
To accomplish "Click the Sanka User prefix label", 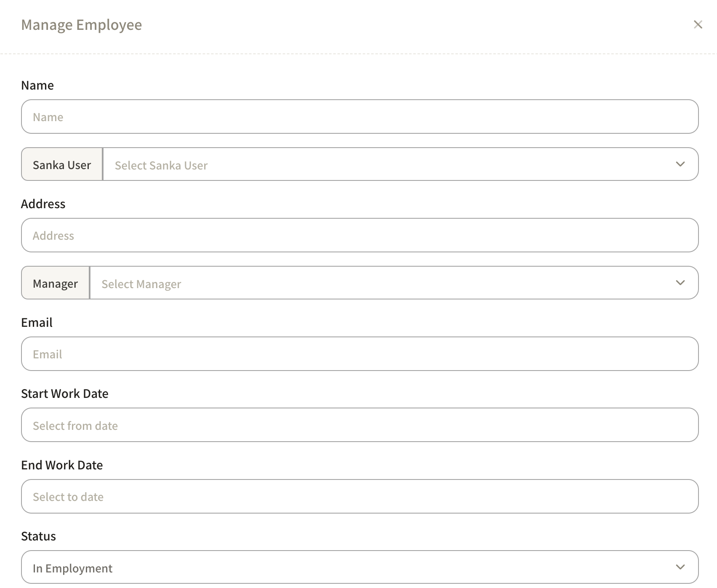I will point(62,164).
